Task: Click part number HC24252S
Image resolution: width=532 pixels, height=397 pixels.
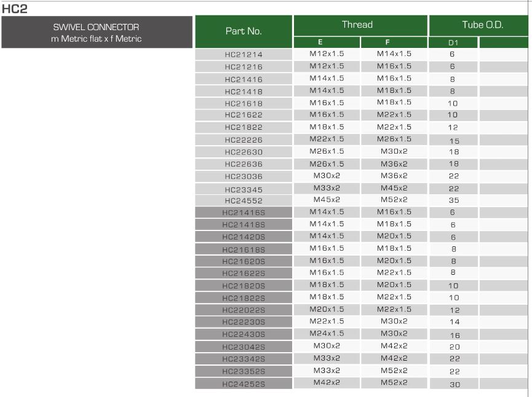Action: click(244, 384)
